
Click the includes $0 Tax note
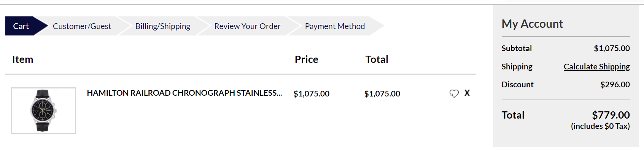(x=600, y=126)
